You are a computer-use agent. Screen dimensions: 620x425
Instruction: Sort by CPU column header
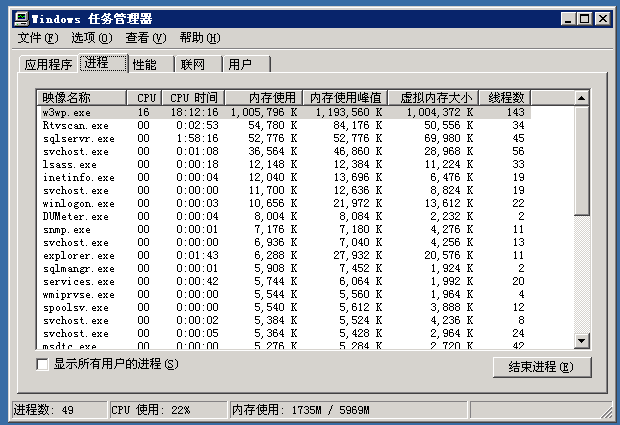coord(144,98)
